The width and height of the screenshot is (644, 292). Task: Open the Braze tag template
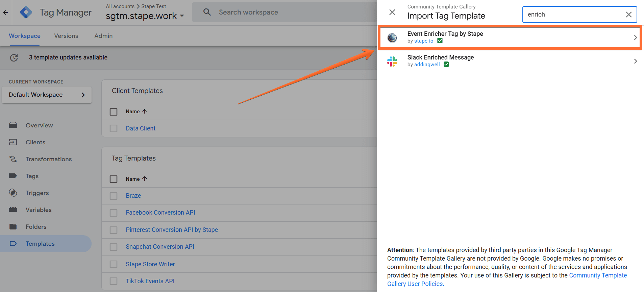click(x=133, y=196)
